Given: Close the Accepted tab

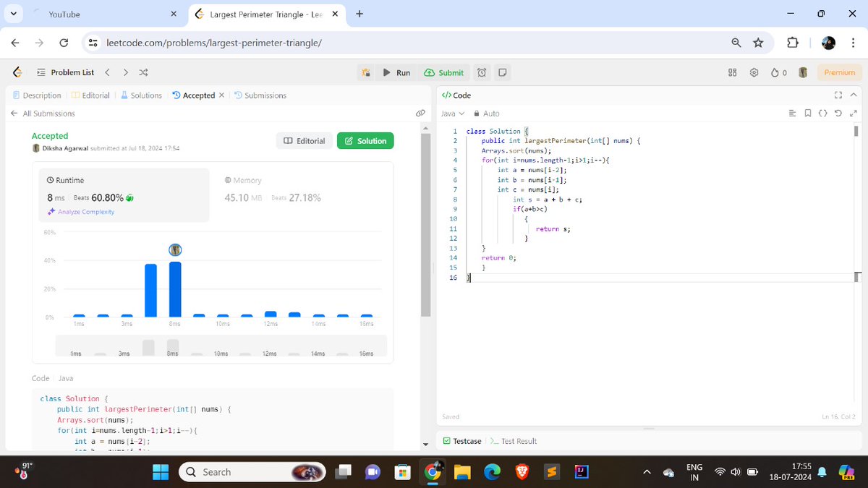Looking at the screenshot, I should coord(221,95).
